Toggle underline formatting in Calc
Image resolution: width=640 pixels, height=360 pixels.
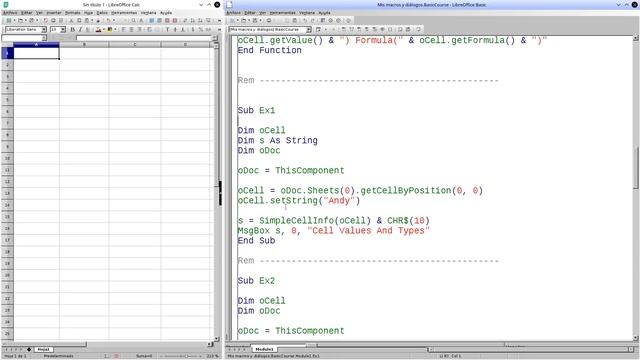pos(88,29)
